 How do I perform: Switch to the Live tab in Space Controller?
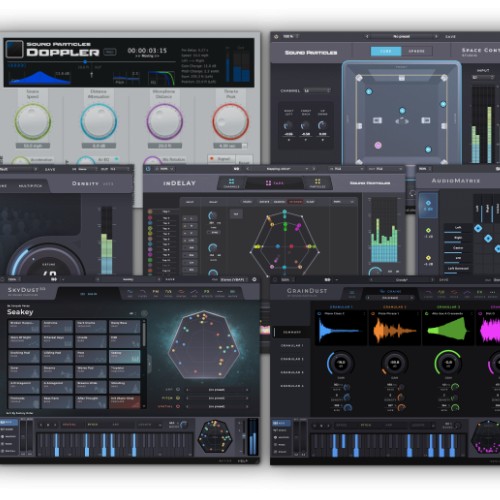coord(386,51)
